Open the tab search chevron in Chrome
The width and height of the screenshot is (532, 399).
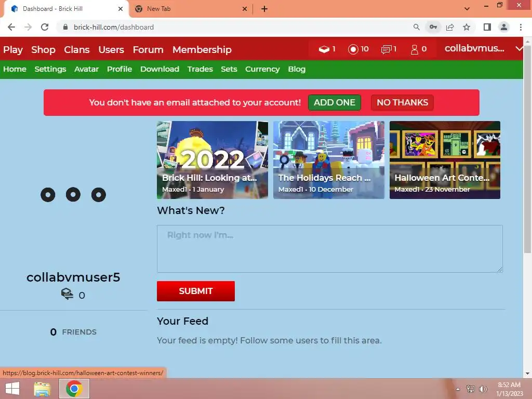point(467,9)
